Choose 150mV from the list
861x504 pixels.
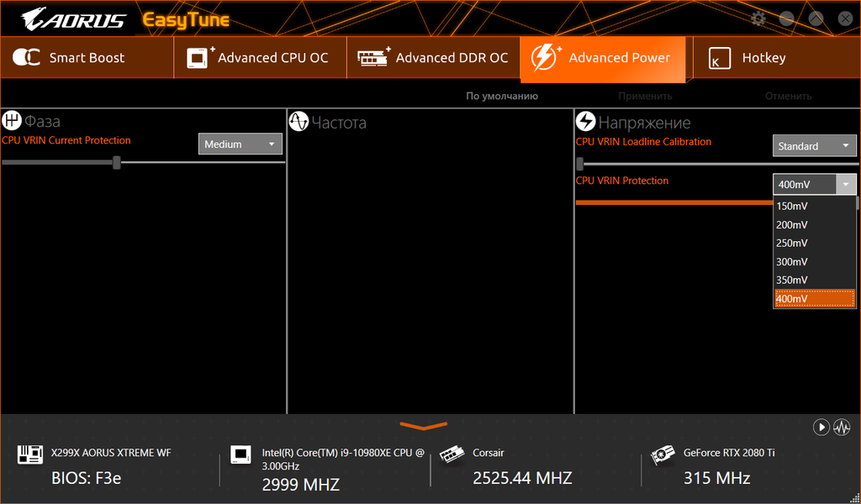tap(814, 206)
